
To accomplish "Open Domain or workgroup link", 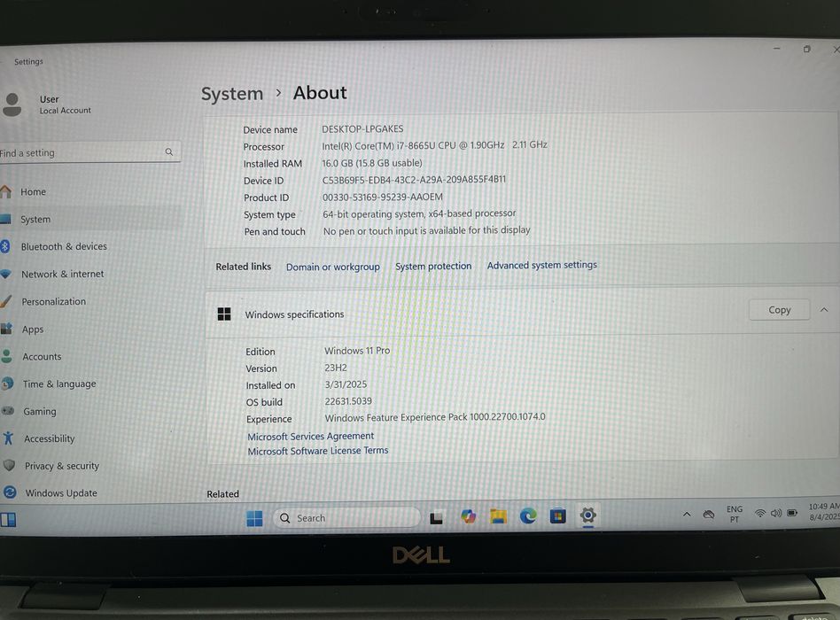I will click(332, 267).
